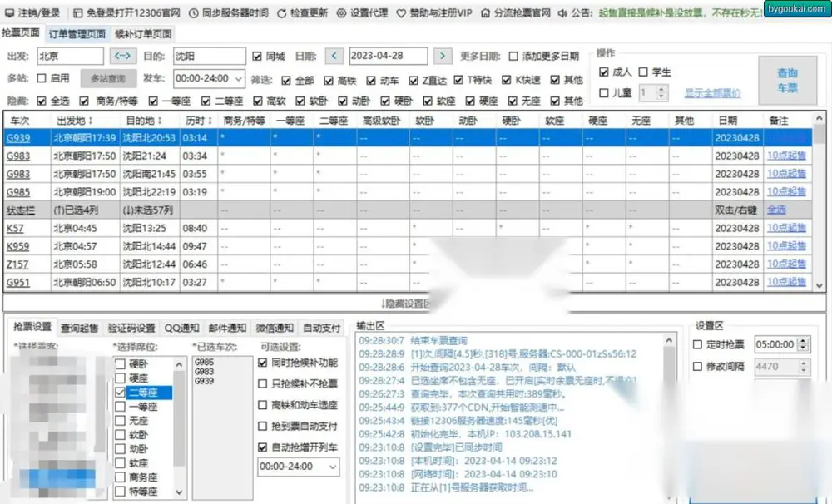Open 微信通知 tab

tap(275, 328)
